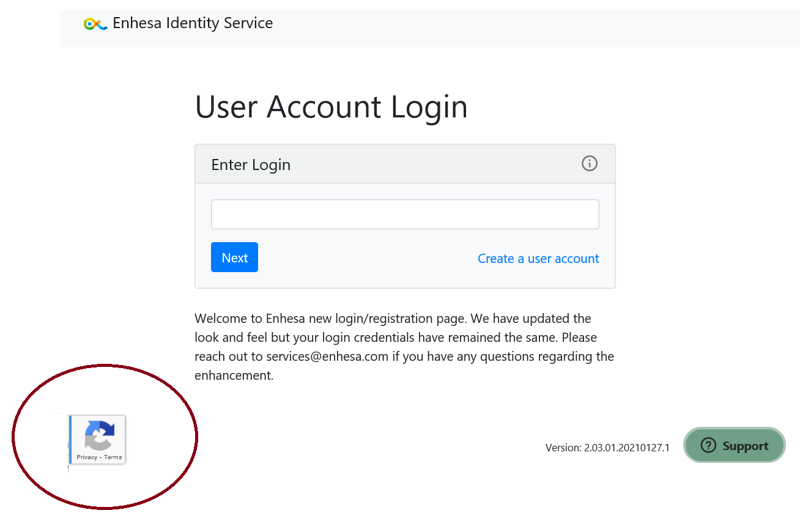Click the Enhesa colorful logo icon
Viewport: 800px width, 532px height.
(95, 24)
